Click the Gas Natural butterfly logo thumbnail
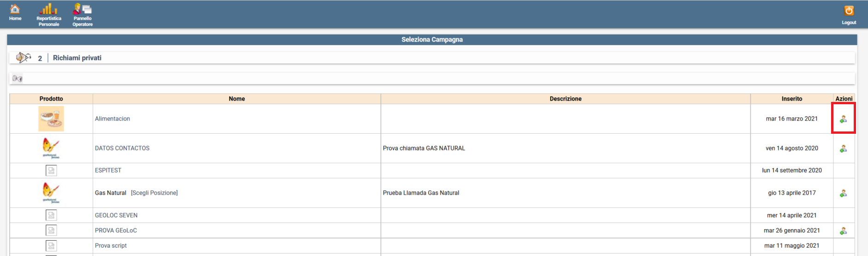The width and height of the screenshot is (868, 256). tap(51, 192)
